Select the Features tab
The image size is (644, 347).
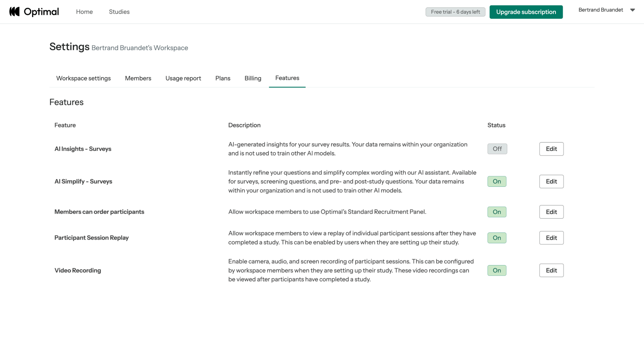pos(287,78)
